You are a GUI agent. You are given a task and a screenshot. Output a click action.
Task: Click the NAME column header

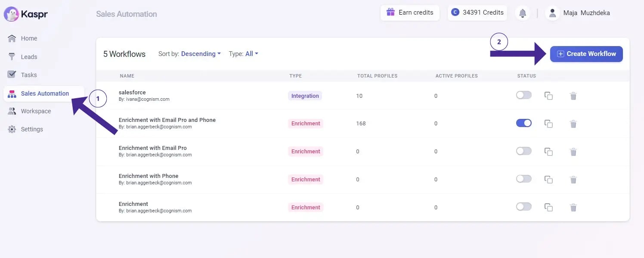(127, 76)
